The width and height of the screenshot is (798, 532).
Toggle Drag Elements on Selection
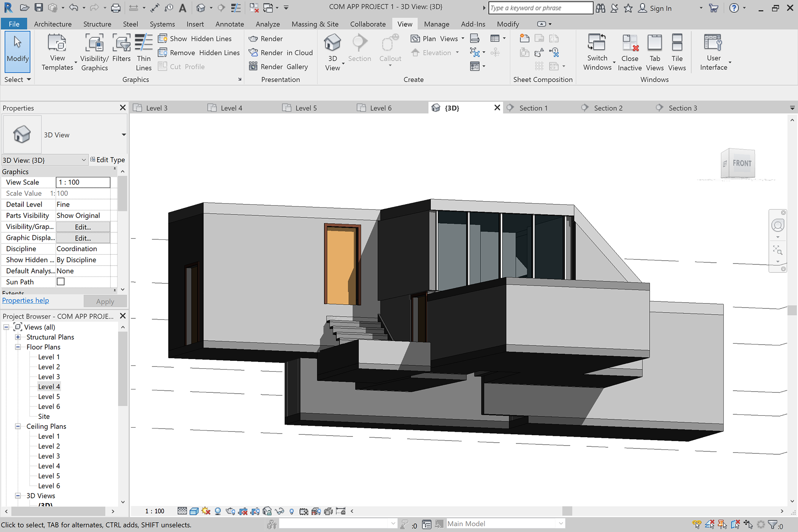pyautogui.click(x=748, y=525)
